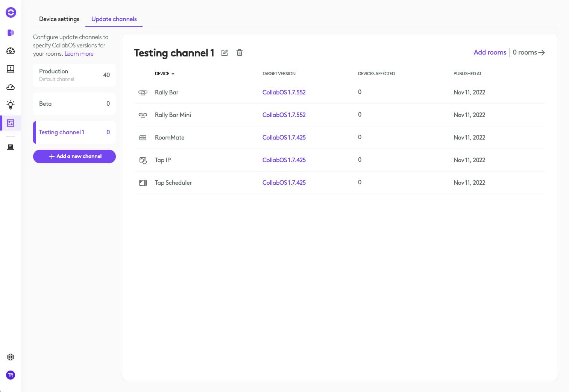The image size is (569, 392).
Task: Select the Update channels tab
Action: pyautogui.click(x=114, y=19)
